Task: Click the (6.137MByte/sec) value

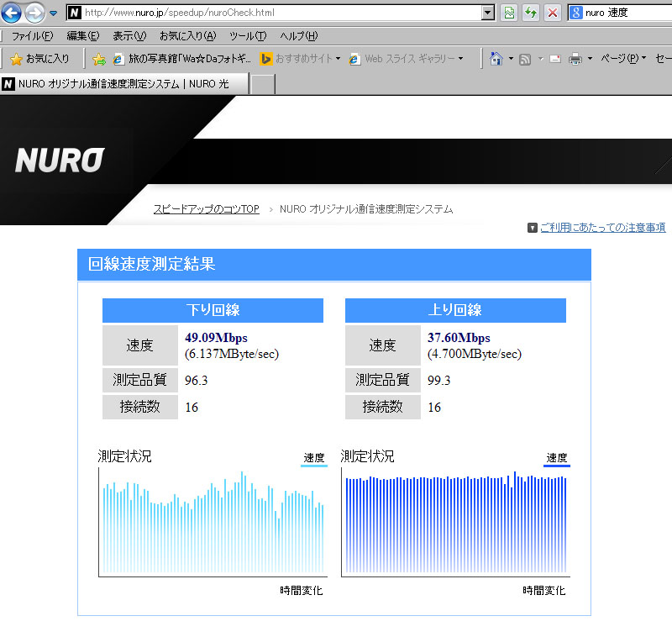Action: pyautogui.click(x=232, y=354)
